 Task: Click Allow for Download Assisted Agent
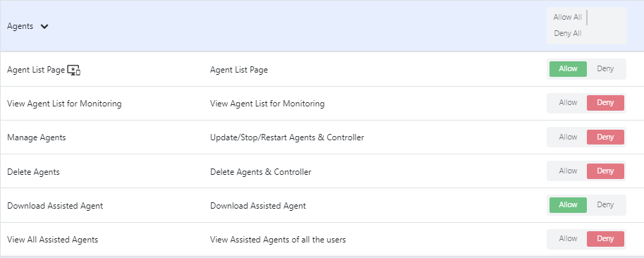pos(568,205)
